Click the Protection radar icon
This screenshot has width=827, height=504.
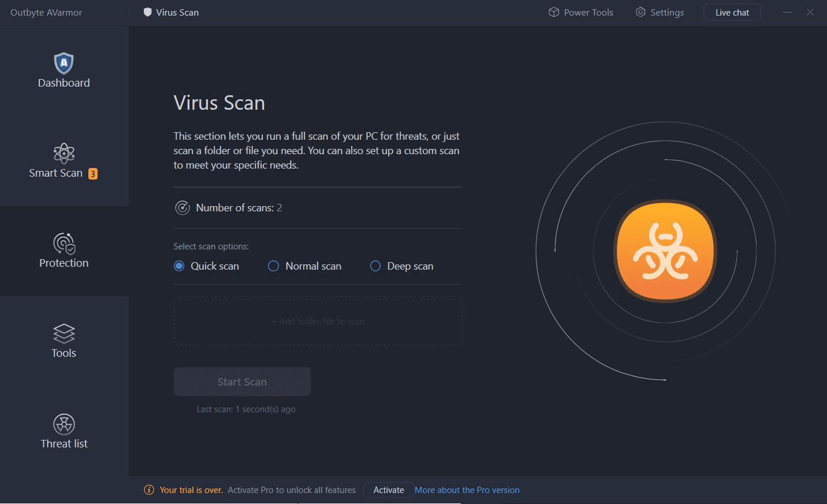pos(64,243)
